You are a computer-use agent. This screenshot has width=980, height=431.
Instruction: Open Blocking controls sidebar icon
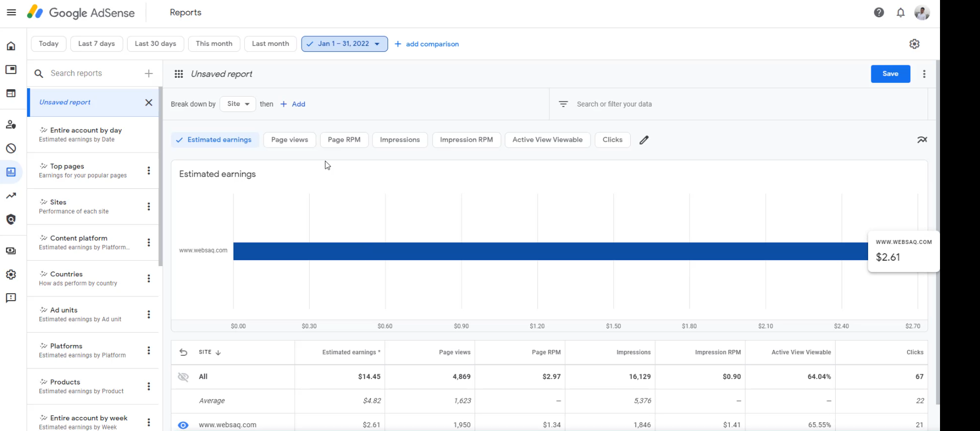(11, 149)
